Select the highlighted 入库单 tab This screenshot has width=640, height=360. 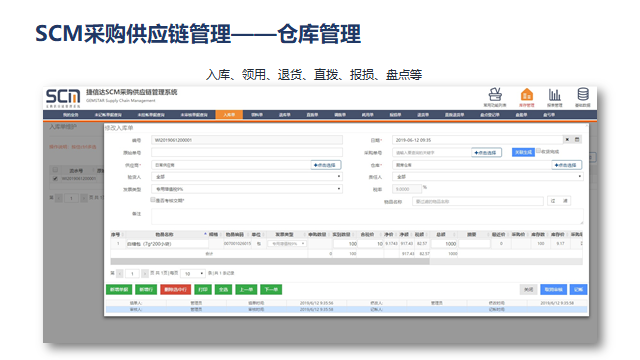tap(229, 115)
